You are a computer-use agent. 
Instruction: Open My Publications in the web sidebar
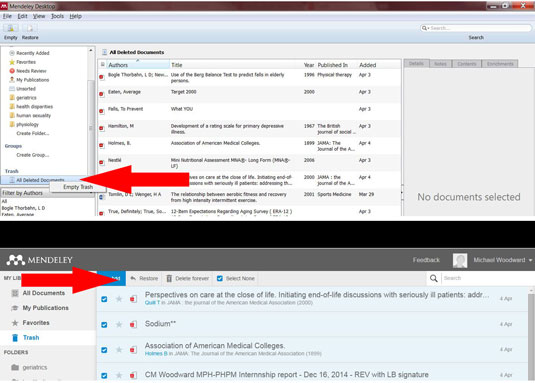[45, 308]
